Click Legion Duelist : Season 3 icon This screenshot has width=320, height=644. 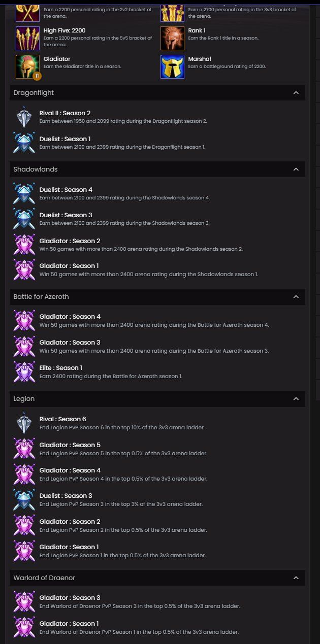(24, 500)
